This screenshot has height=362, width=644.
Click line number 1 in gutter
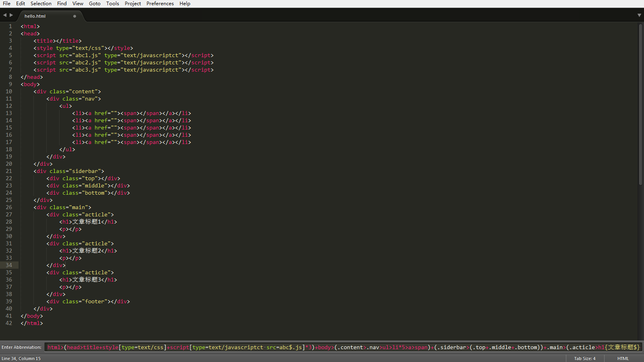click(x=10, y=26)
